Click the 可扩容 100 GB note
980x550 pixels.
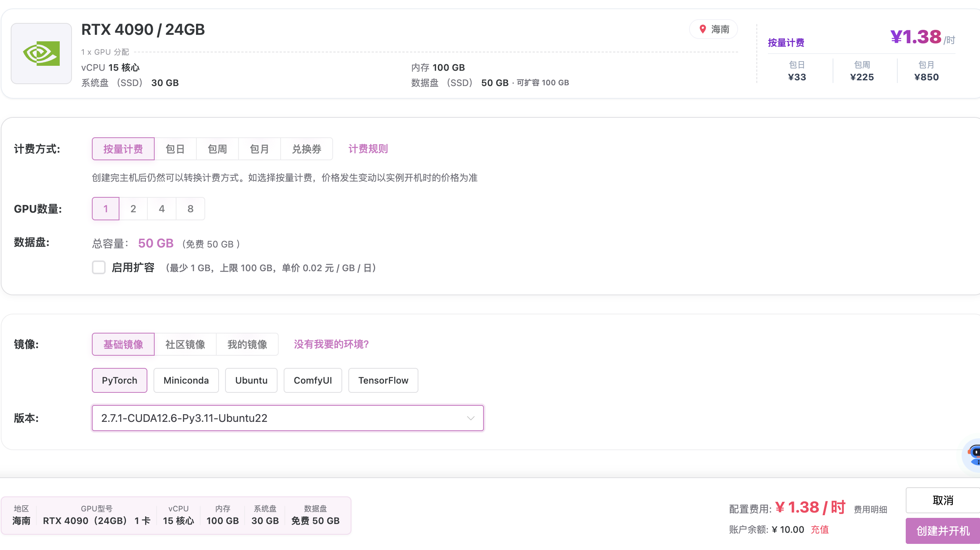(543, 83)
